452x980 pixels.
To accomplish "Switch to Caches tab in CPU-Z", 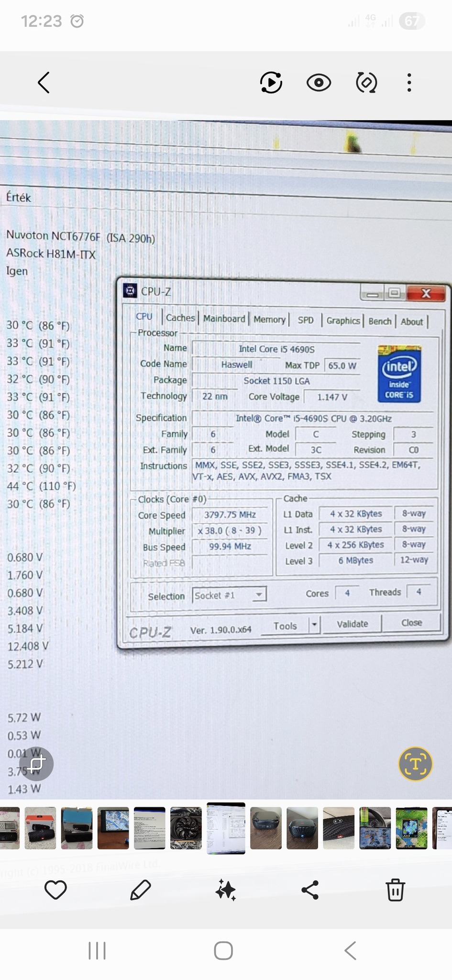I will coord(180,318).
